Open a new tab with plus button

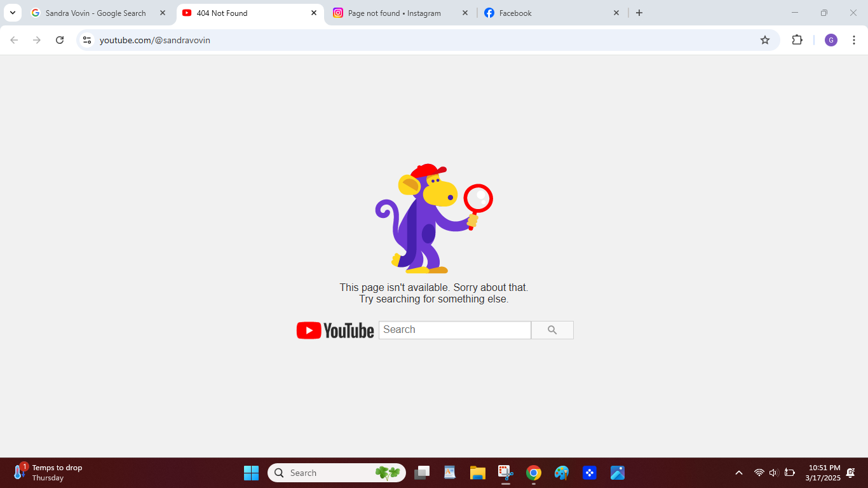click(639, 13)
